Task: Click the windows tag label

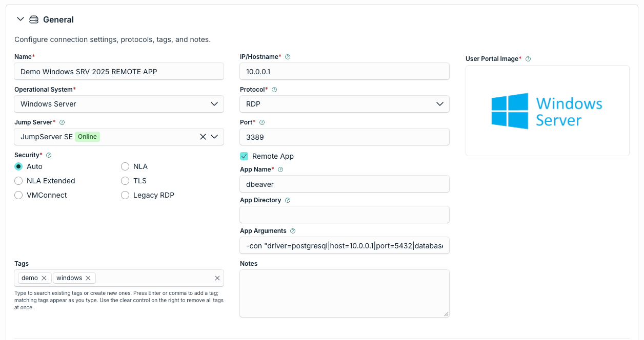Action: [69, 278]
